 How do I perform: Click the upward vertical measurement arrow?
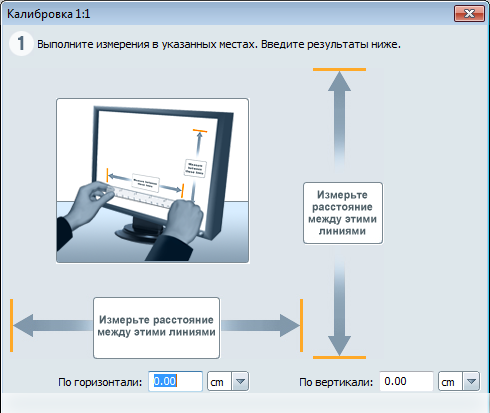tap(339, 119)
